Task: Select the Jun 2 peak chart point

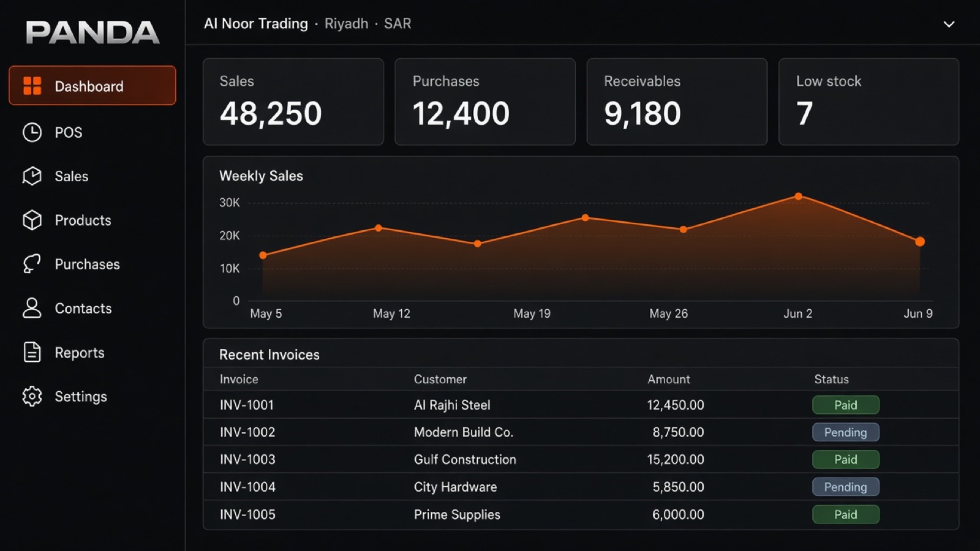Action: (x=798, y=197)
